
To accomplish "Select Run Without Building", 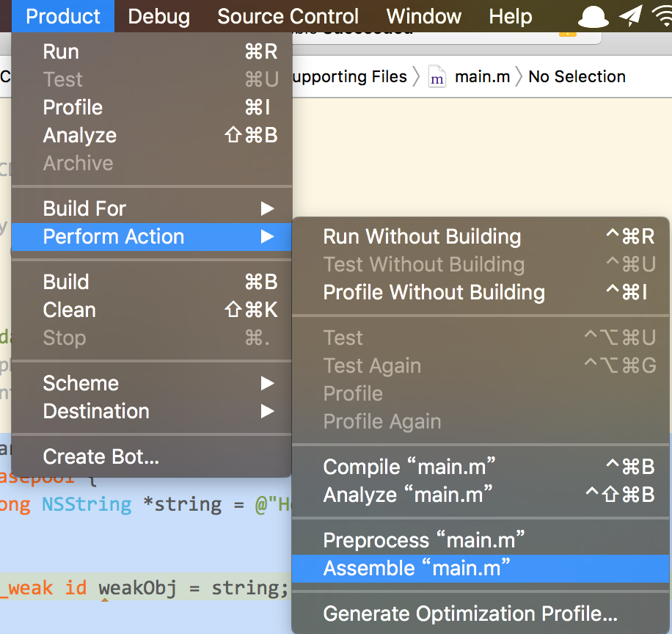I will coord(481,236).
